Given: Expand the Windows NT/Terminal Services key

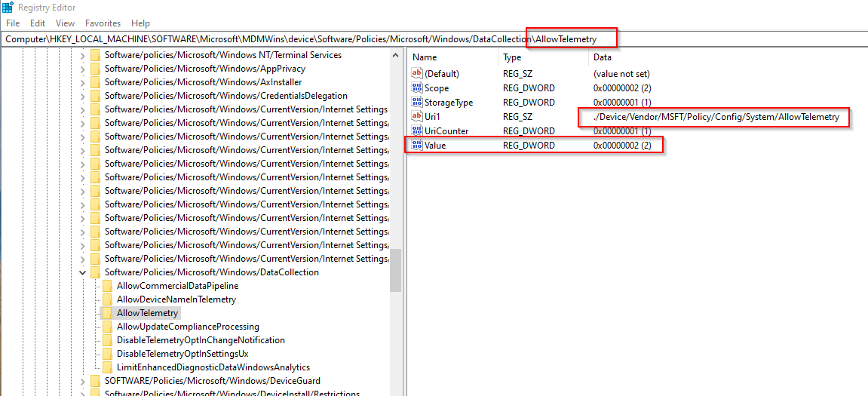Looking at the screenshot, I should coord(83,55).
